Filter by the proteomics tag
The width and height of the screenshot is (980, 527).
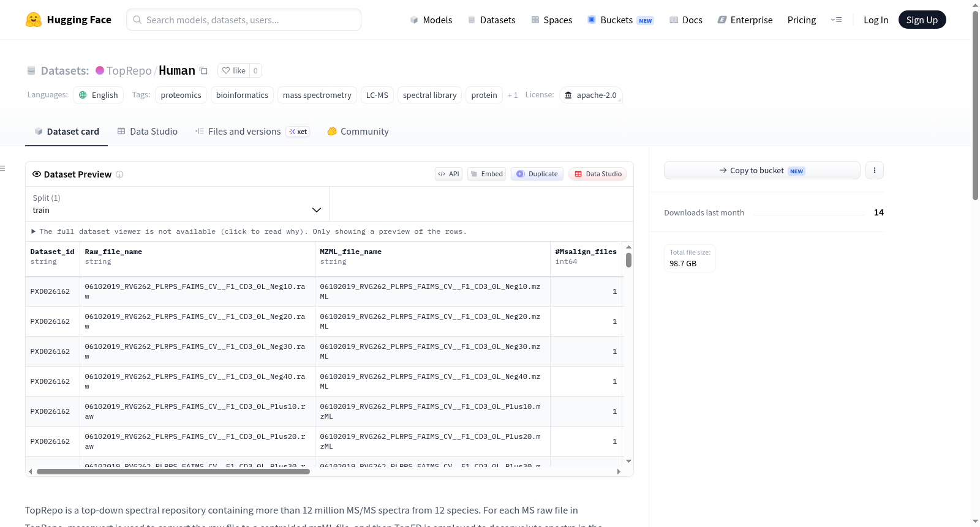coord(181,95)
